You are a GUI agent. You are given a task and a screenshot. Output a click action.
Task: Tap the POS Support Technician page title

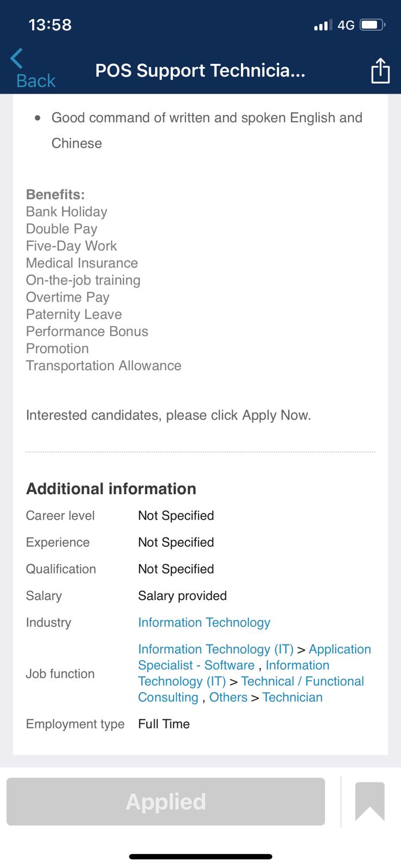[200, 71]
